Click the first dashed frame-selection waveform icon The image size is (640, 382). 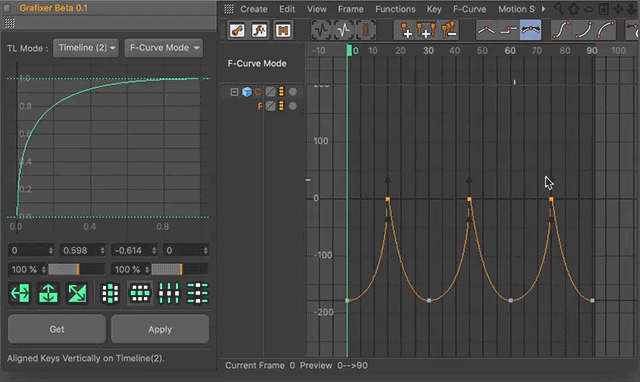(x=321, y=30)
